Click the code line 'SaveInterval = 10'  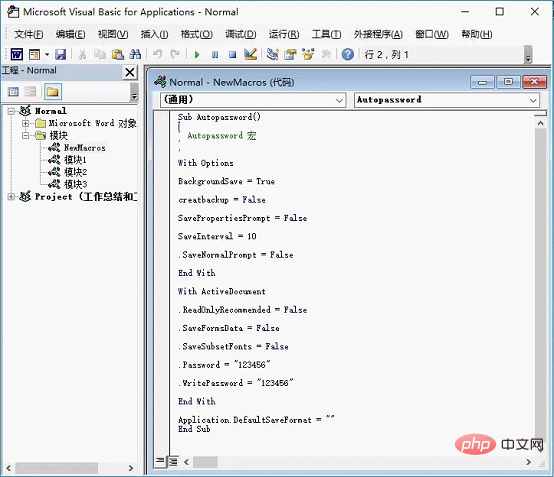point(217,236)
